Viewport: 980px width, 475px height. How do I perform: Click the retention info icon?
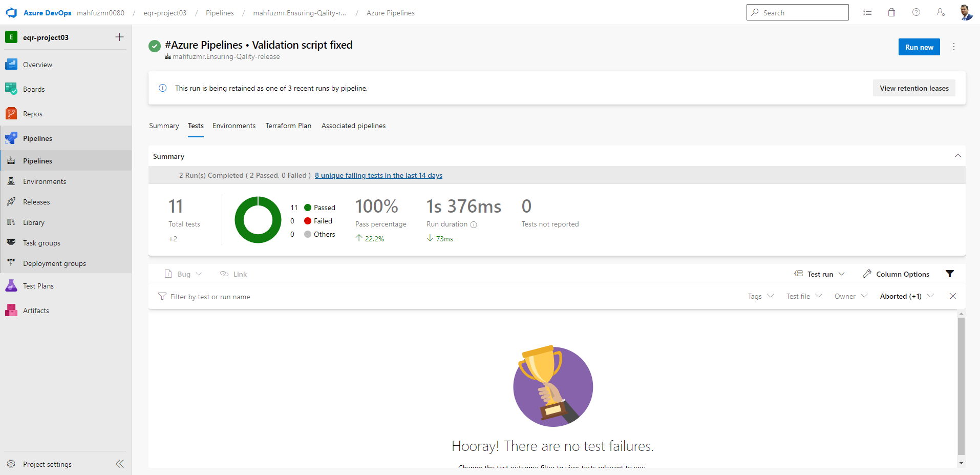tap(163, 88)
